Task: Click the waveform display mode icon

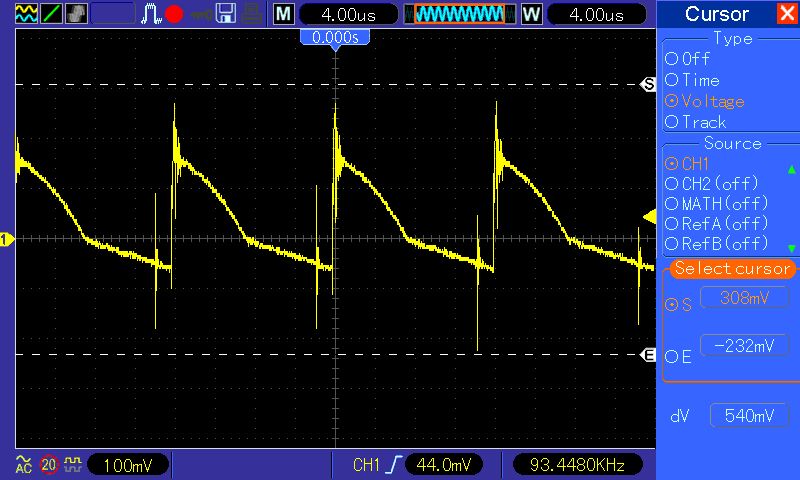Action: [27, 14]
